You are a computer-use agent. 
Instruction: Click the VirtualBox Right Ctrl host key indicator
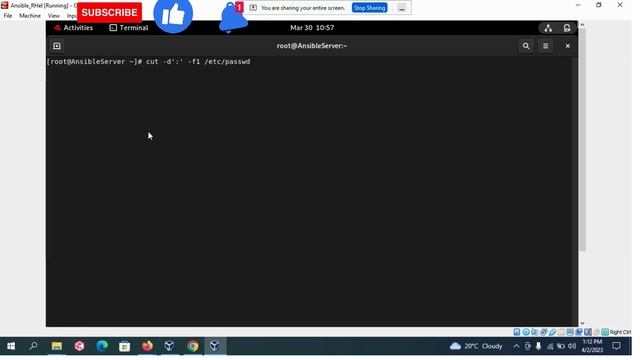(620, 332)
